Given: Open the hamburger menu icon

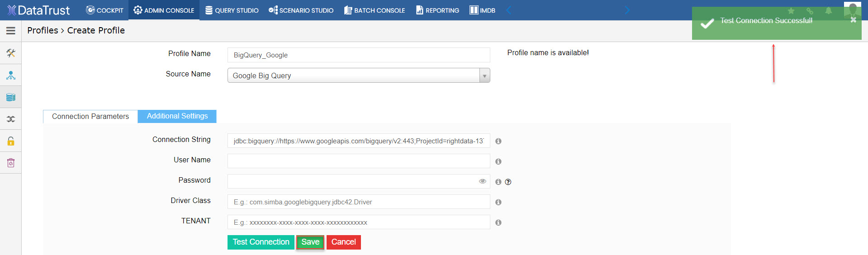Looking at the screenshot, I should [11, 31].
